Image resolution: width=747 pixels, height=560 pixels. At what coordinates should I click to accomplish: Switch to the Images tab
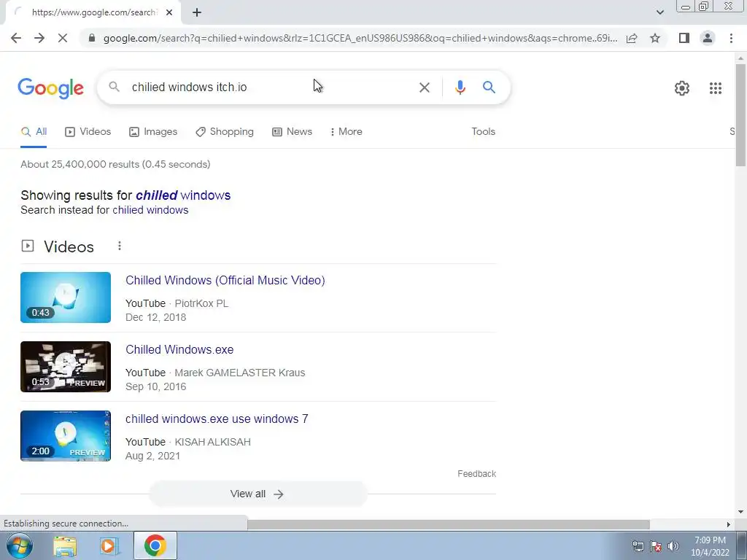[x=153, y=132]
